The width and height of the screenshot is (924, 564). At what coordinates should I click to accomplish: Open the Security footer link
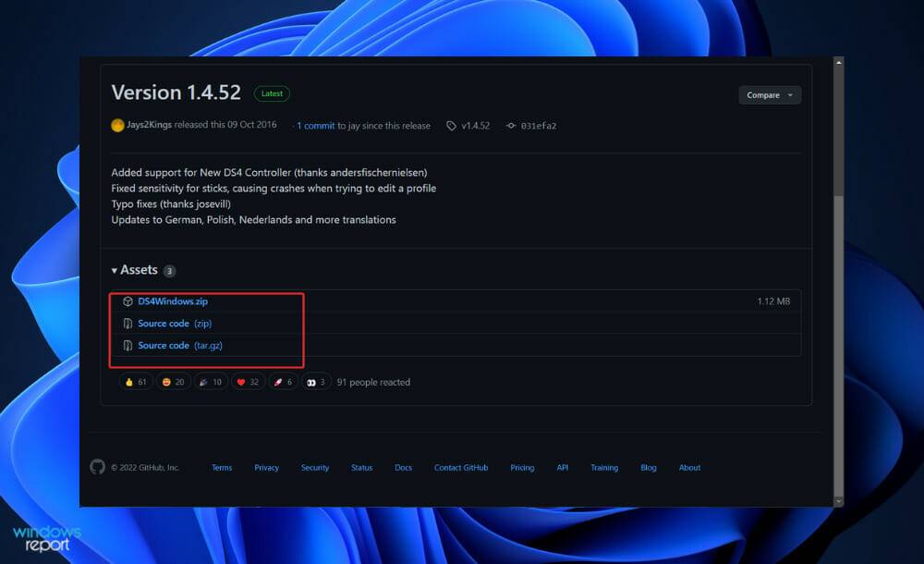click(315, 468)
